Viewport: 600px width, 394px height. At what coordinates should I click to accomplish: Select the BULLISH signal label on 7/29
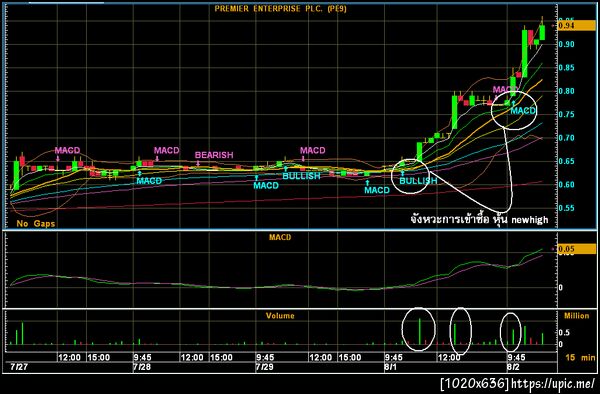(x=301, y=176)
